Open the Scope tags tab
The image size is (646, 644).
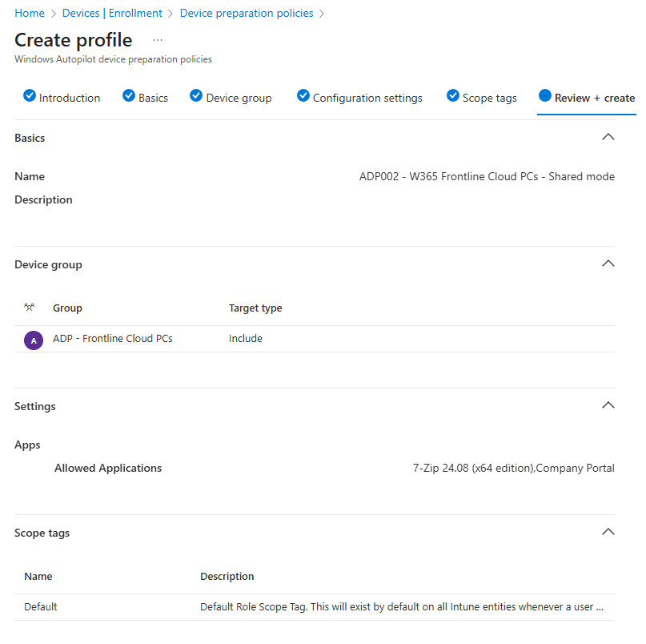coord(489,99)
